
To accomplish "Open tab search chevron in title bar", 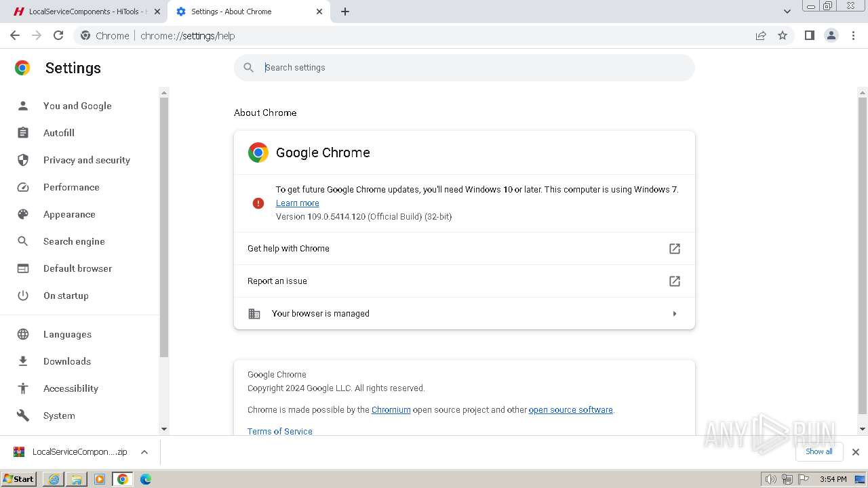I will [787, 12].
